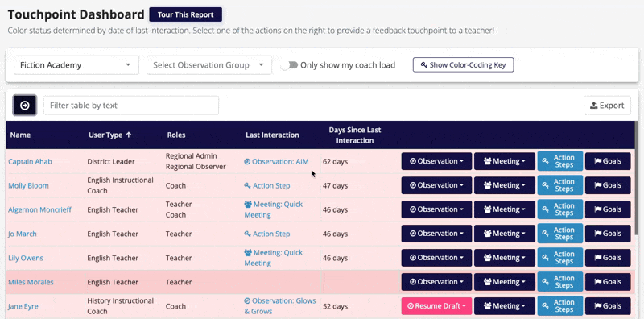The image size is (644, 319).
Task: Select the '52 days' cell for Jane Eyre
Action: [335, 306]
